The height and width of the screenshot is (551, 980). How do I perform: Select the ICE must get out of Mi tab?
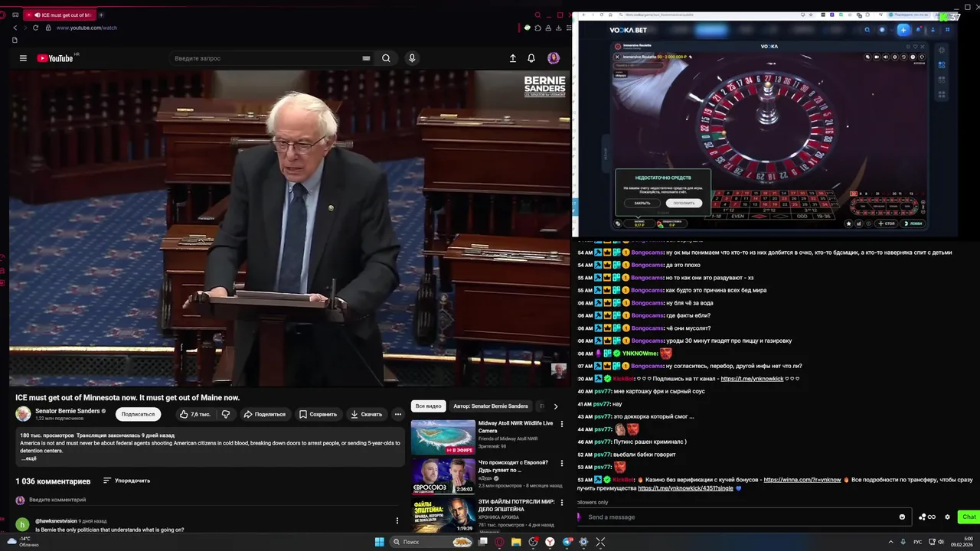(x=60, y=15)
